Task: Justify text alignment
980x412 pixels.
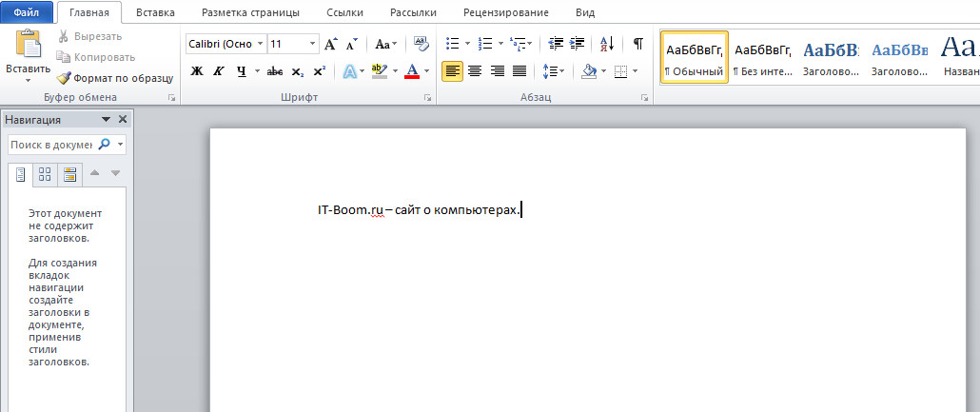Action: click(x=519, y=71)
